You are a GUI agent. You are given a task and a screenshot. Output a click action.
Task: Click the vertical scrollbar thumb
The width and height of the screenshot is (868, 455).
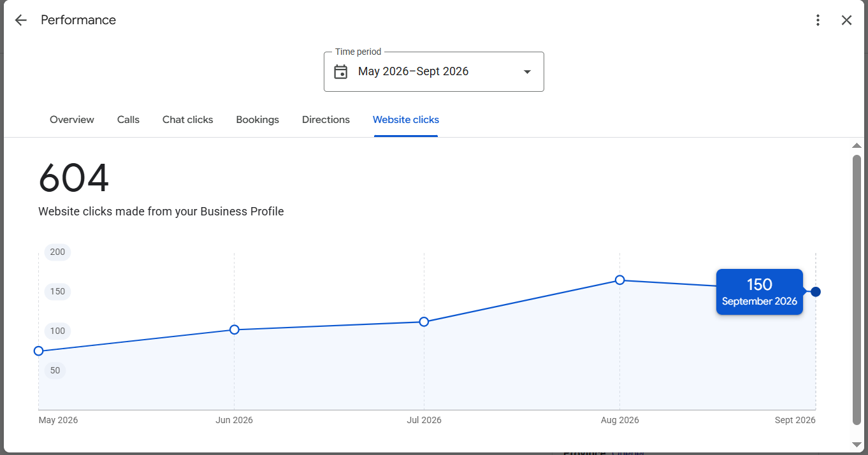pyautogui.click(x=857, y=289)
